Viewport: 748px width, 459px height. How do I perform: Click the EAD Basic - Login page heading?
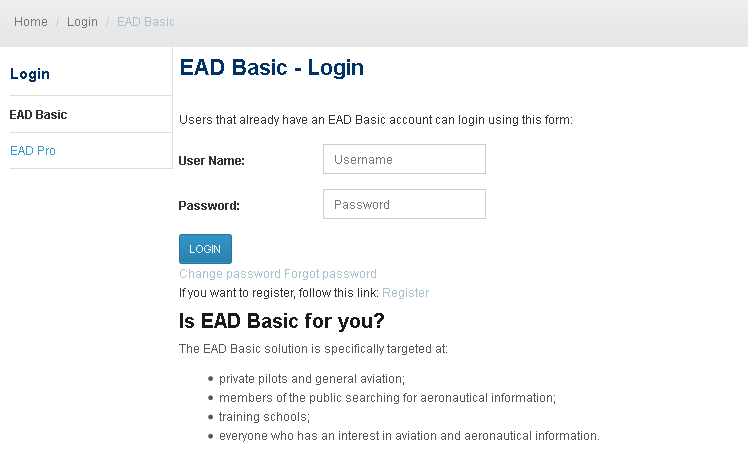271,68
